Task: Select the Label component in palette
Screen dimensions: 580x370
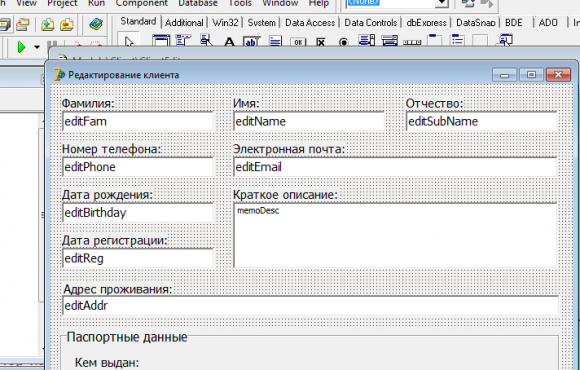Action: point(229,41)
